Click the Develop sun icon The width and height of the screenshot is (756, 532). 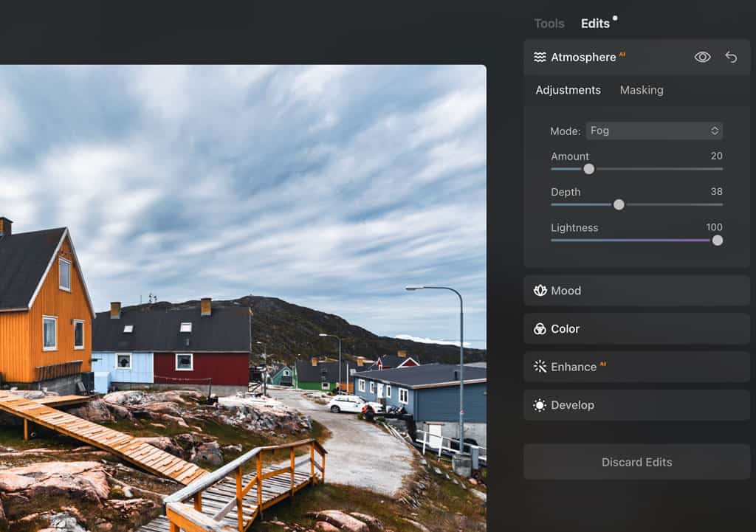pyautogui.click(x=540, y=405)
